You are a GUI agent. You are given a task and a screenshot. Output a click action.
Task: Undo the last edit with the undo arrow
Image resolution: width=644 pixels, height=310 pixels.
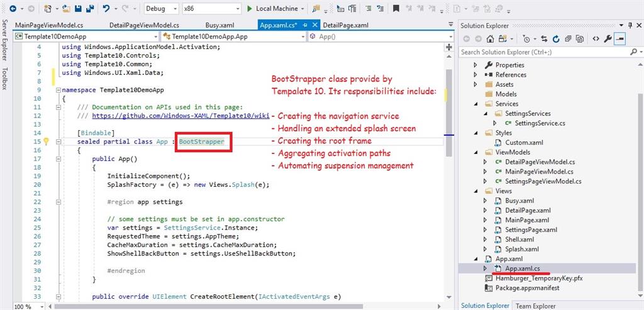click(x=106, y=8)
